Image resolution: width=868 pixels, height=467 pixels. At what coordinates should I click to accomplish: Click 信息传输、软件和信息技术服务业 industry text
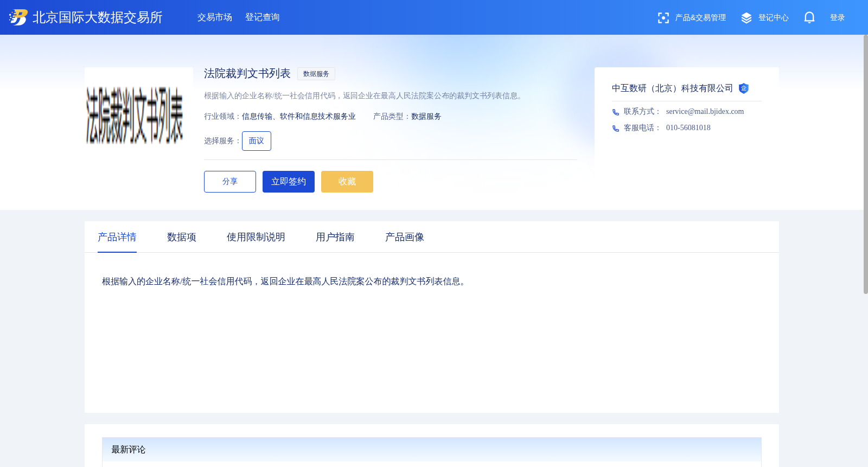pos(299,117)
